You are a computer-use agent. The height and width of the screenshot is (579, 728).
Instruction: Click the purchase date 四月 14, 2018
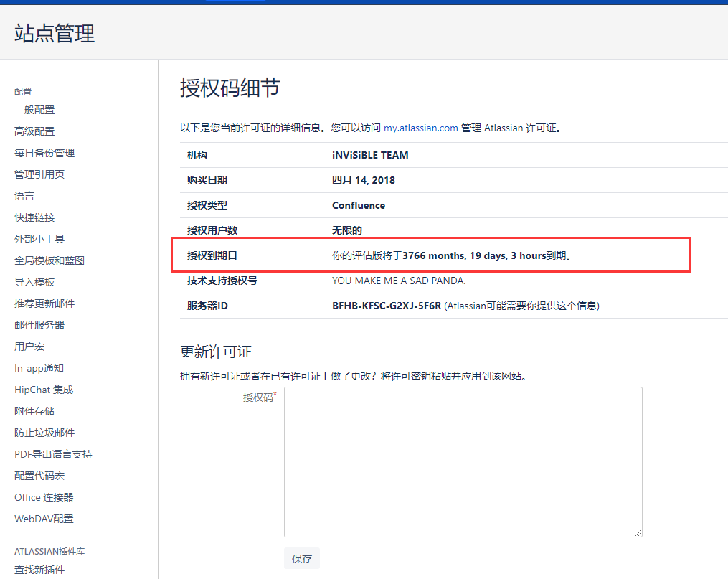tap(364, 180)
